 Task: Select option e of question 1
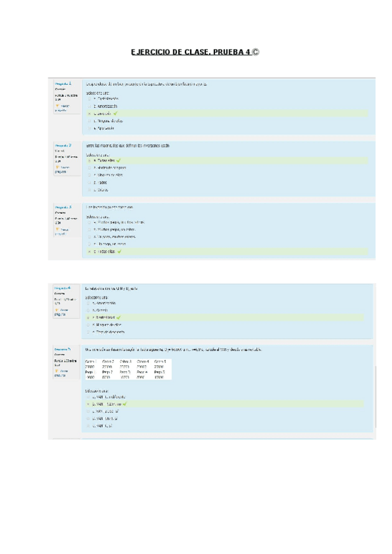coord(90,128)
